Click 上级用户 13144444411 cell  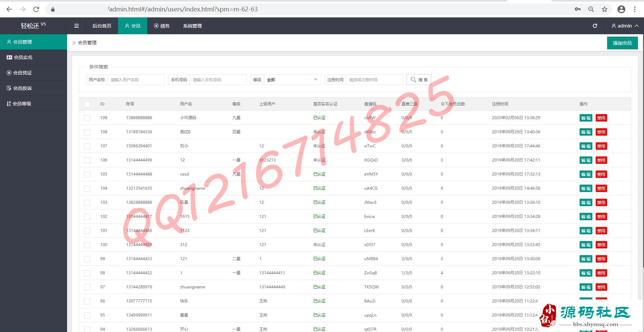(272, 273)
